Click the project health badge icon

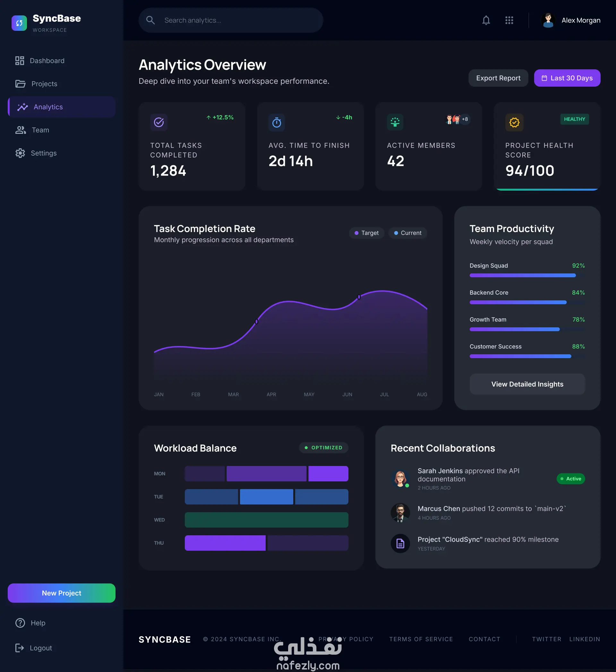(514, 122)
